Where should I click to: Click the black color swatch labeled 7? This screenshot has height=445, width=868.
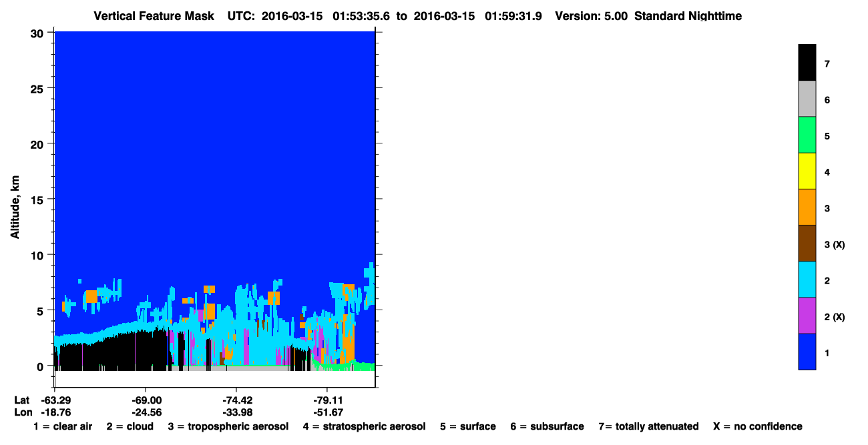[x=807, y=63]
